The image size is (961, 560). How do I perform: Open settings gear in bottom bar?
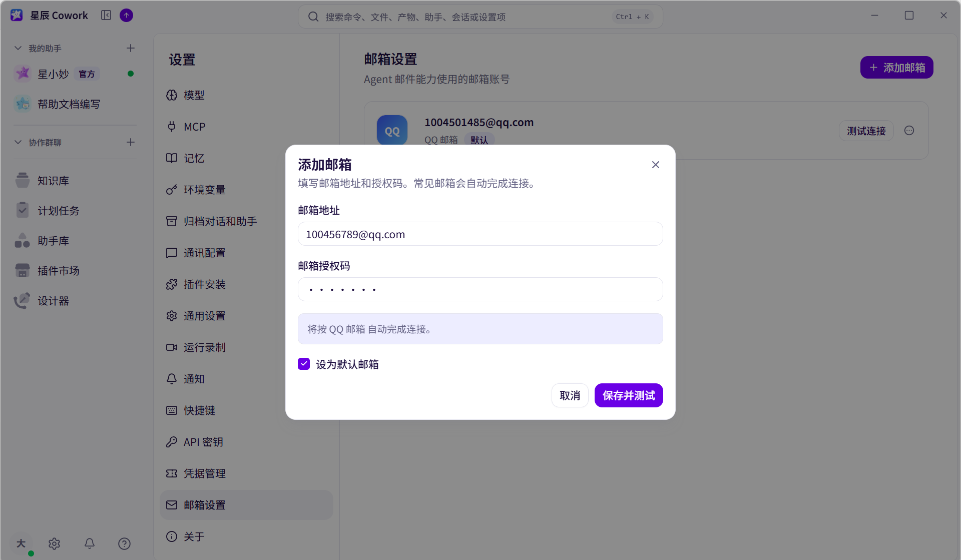(x=55, y=543)
